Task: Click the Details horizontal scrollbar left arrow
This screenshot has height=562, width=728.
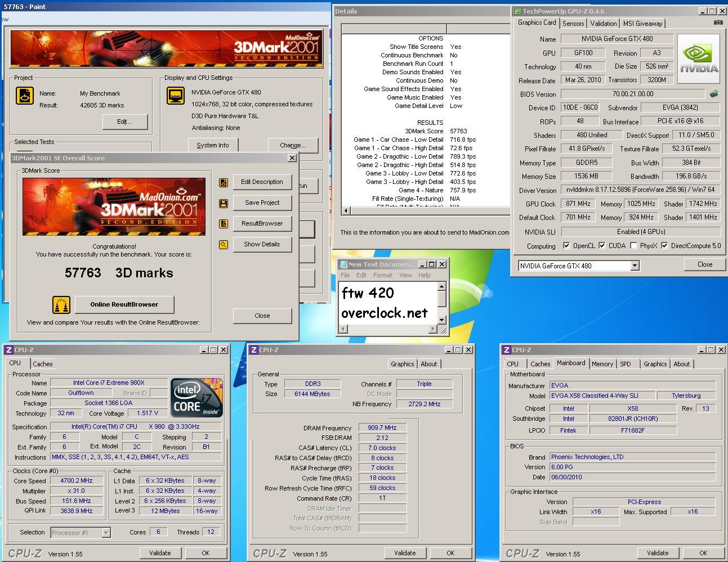Action: [x=345, y=211]
